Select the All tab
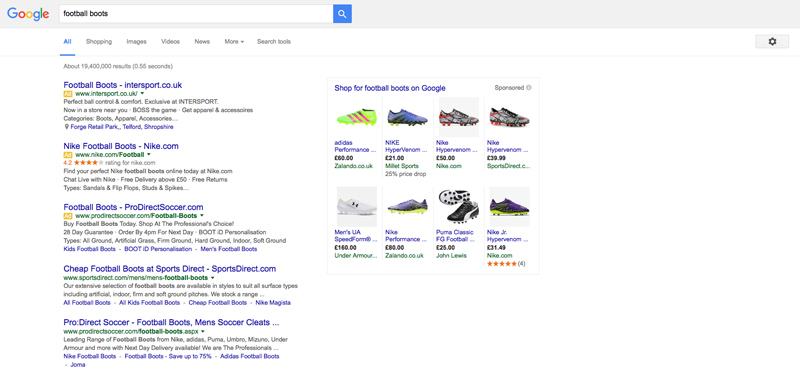800x380 pixels. (67, 42)
